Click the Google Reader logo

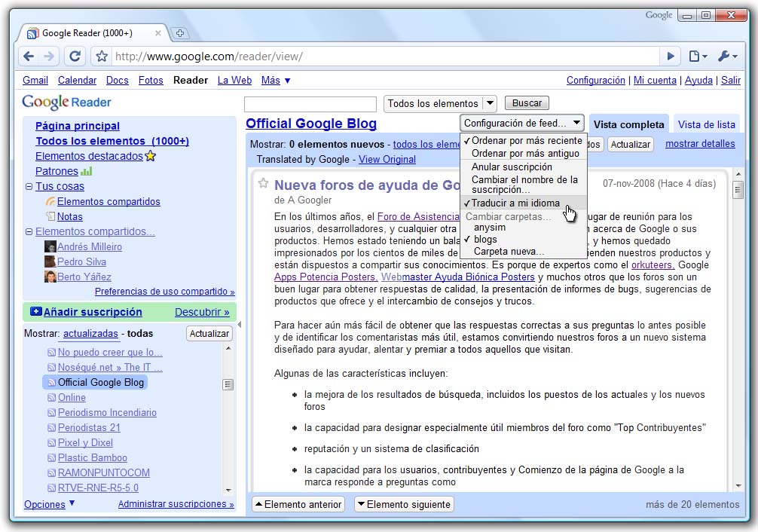point(67,102)
